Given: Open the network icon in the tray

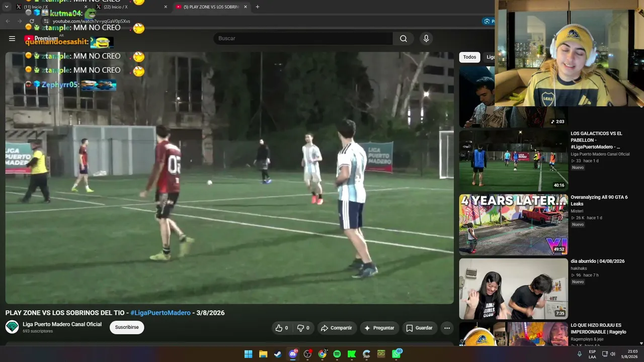Looking at the screenshot, I should [x=605, y=354].
